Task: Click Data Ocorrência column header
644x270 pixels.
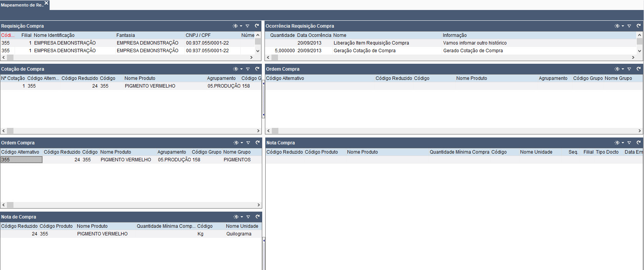Action: (314, 35)
